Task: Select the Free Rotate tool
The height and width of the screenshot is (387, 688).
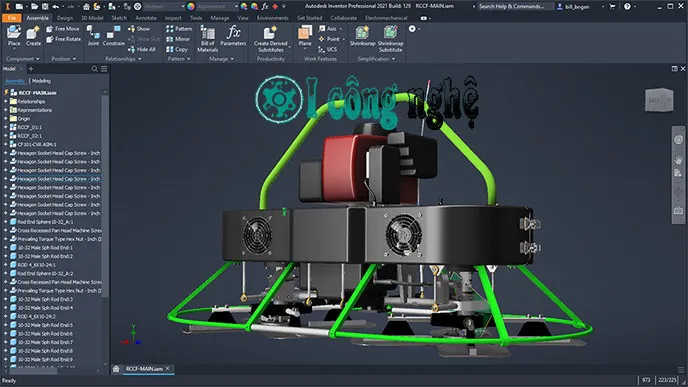Action: 63,39
